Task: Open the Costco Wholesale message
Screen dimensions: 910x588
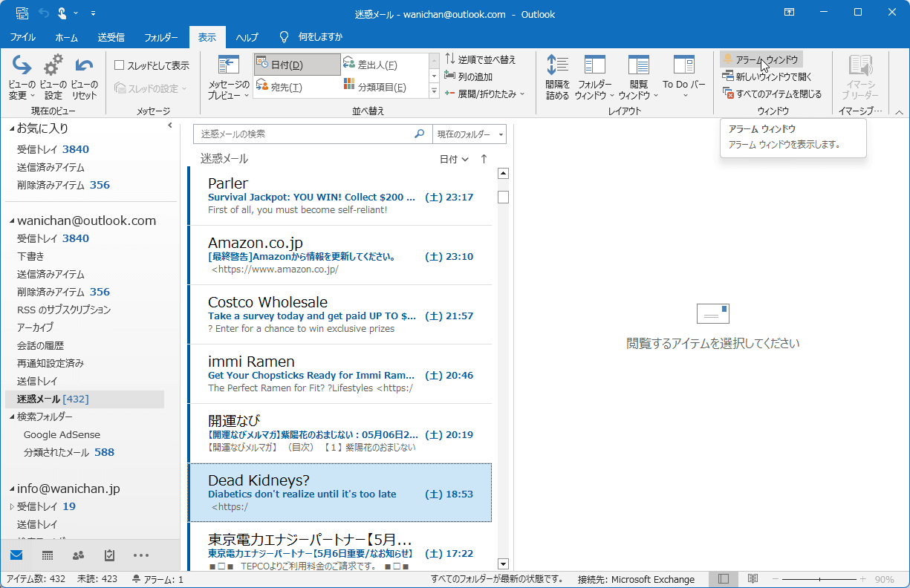Action: [340, 315]
